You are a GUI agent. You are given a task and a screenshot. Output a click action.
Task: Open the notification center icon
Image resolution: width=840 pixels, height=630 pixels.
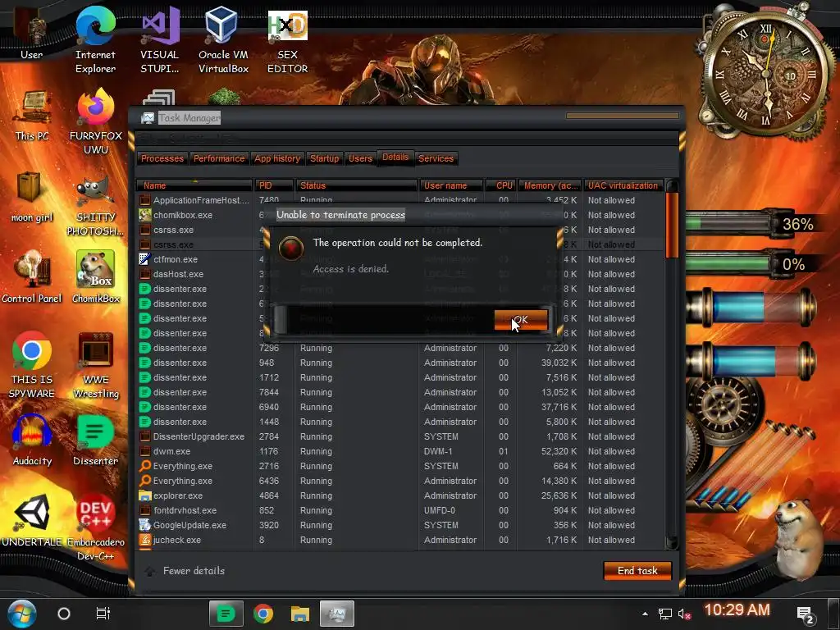[x=806, y=615]
